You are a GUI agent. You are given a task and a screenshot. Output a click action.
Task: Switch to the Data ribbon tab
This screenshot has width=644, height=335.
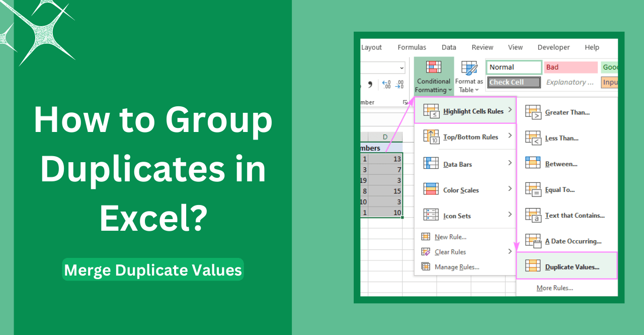pos(448,47)
